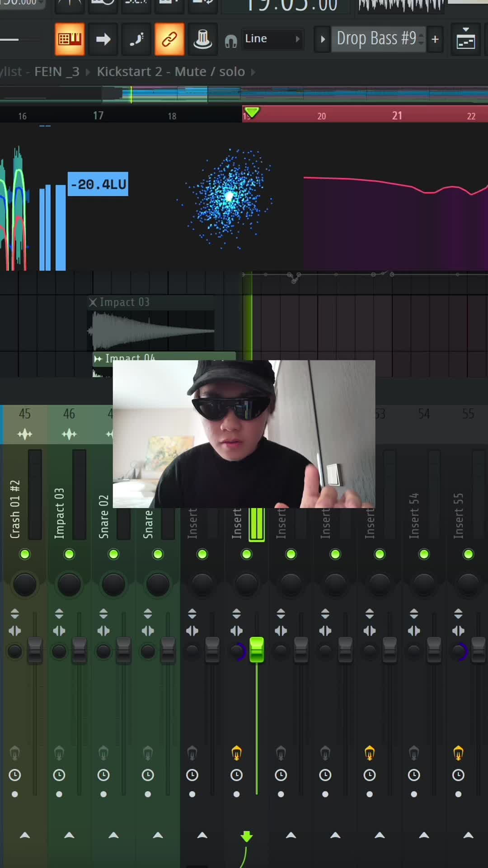Click the selected track's green routing arrow
488x868 pixels.
pos(247,836)
